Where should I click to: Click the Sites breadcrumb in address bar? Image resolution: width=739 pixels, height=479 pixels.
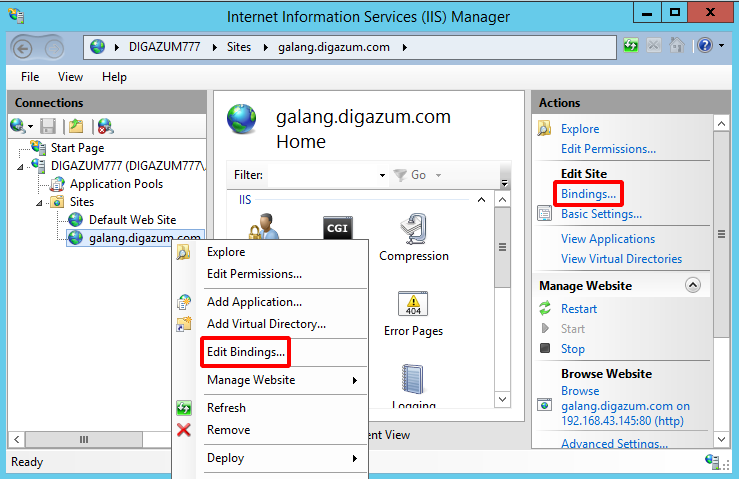click(238, 47)
